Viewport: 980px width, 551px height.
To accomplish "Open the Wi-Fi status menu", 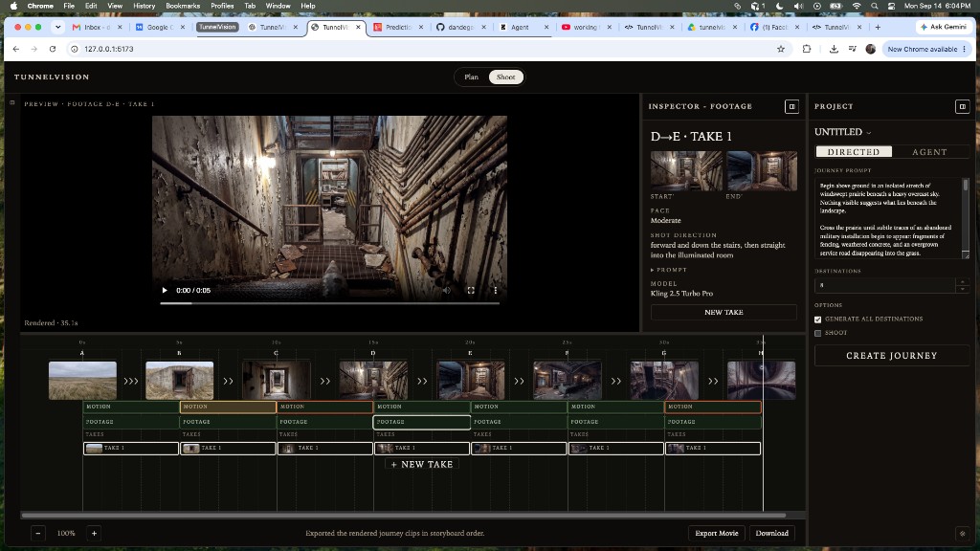I will click(x=857, y=6).
